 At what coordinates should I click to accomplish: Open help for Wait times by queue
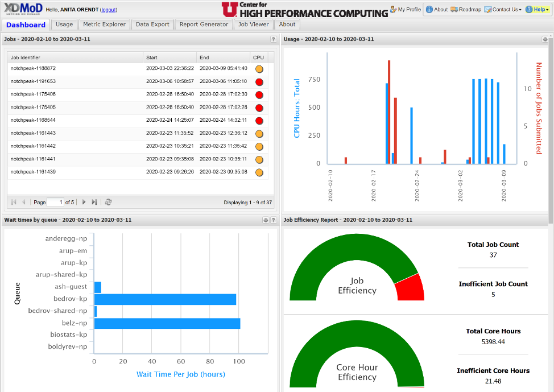(x=273, y=220)
